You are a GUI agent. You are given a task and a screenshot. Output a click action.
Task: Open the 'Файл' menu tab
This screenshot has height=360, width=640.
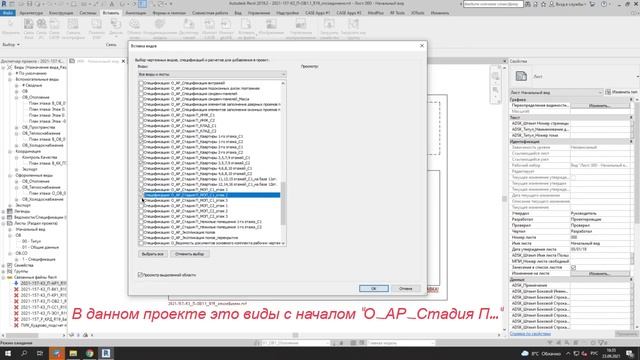click(x=8, y=13)
